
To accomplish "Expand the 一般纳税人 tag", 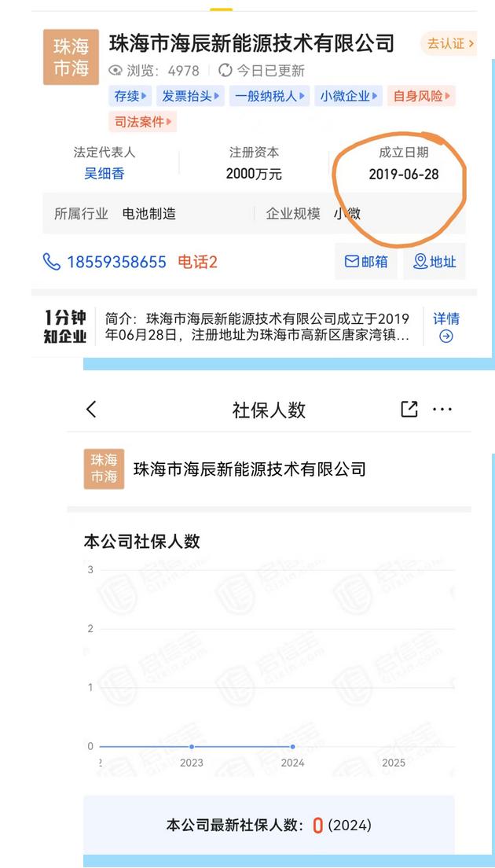I will [x=269, y=96].
